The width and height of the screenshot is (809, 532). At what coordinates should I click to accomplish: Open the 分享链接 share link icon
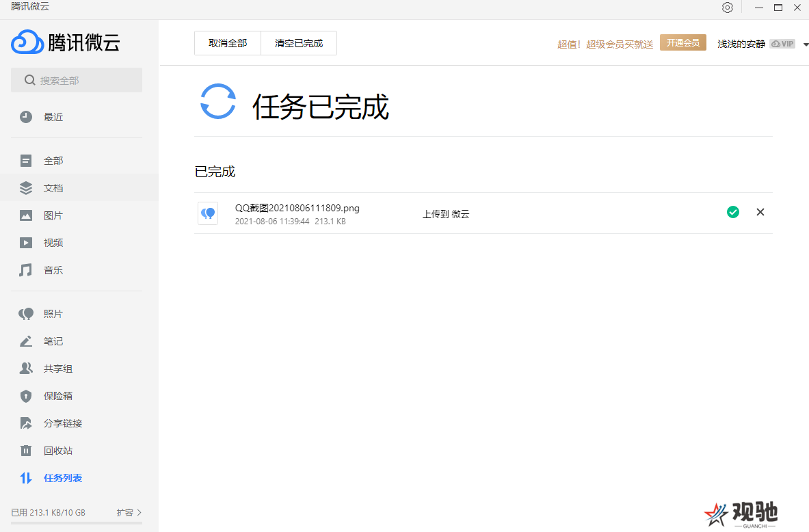[x=26, y=423]
